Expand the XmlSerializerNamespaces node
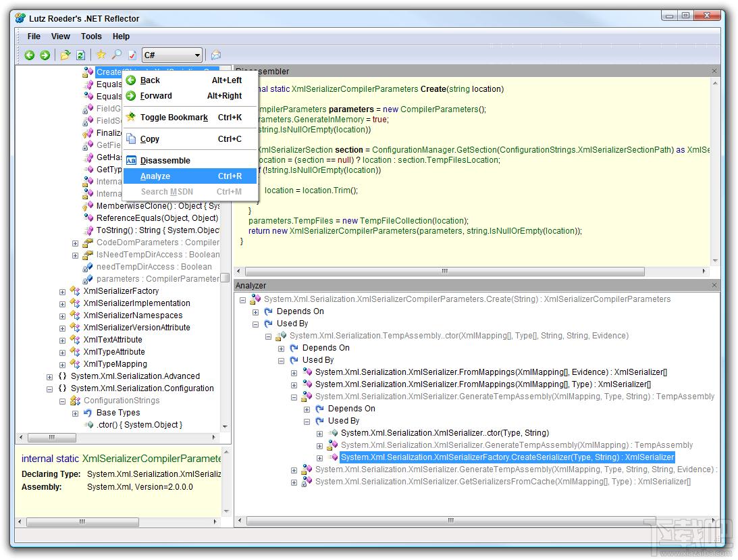 (x=62, y=316)
